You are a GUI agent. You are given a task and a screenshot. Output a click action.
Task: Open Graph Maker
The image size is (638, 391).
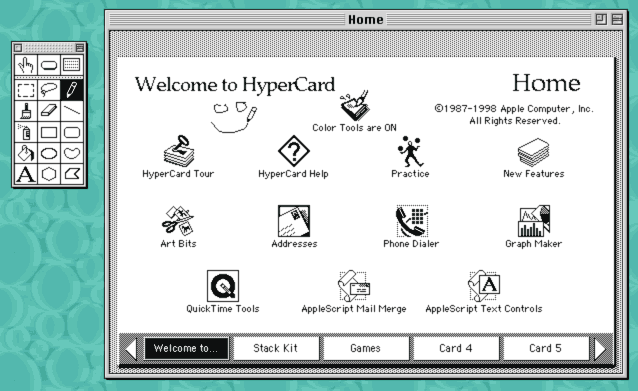(x=533, y=227)
